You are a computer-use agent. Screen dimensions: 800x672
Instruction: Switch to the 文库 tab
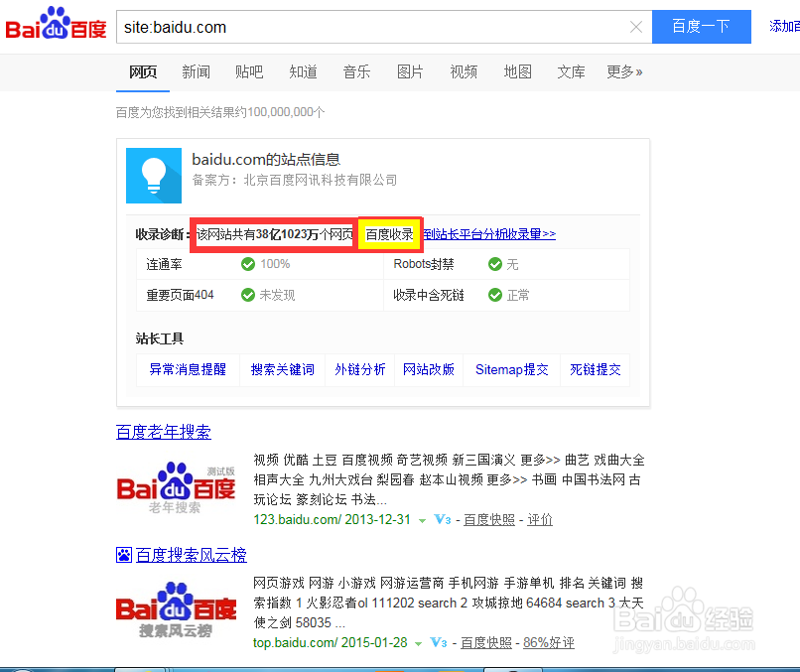coord(571,71)
